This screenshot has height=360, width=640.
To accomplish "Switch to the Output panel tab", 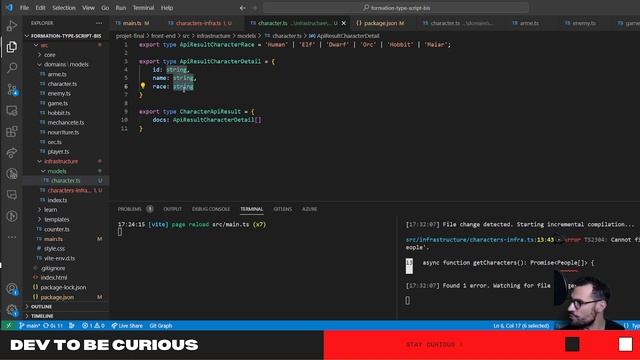I will pos(172,209).
